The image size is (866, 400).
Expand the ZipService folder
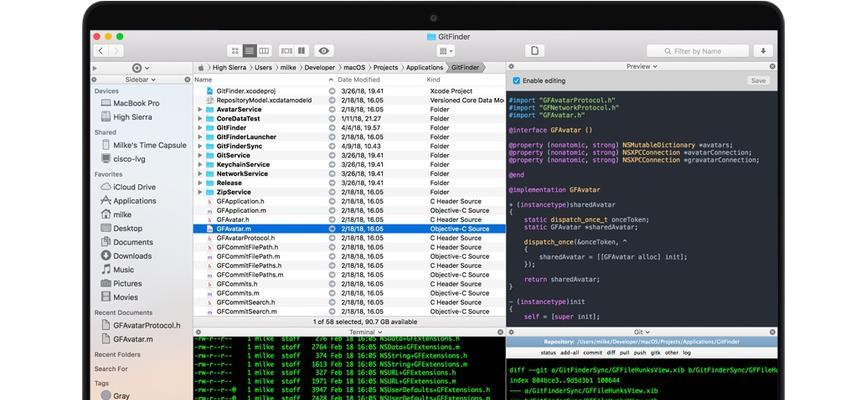pos(200,192)
